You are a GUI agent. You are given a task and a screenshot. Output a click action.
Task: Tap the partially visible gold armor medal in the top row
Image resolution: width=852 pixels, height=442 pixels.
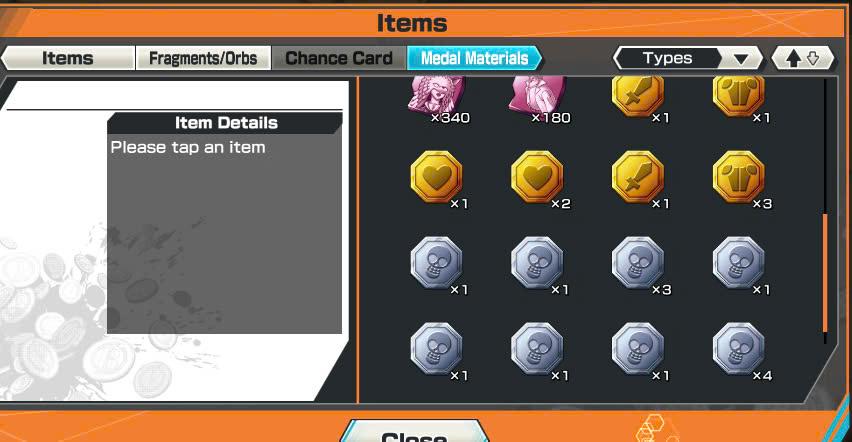(x=738, y=96)
